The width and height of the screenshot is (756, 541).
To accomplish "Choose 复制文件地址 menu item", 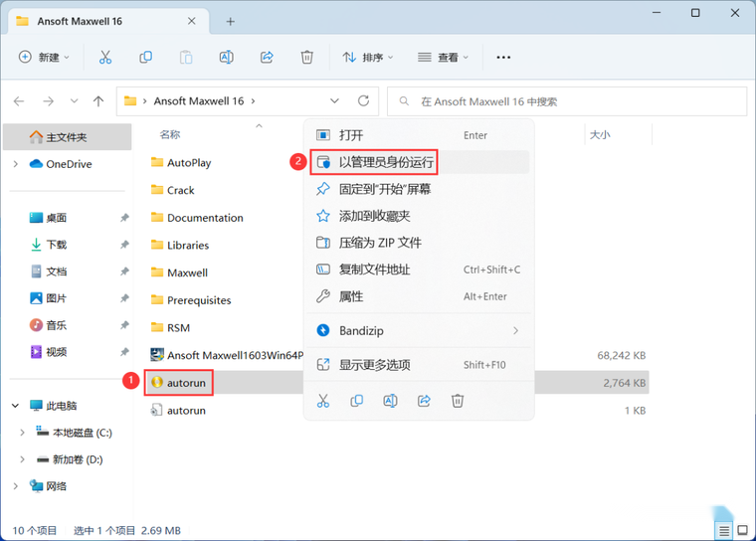I will click(419, 270).
